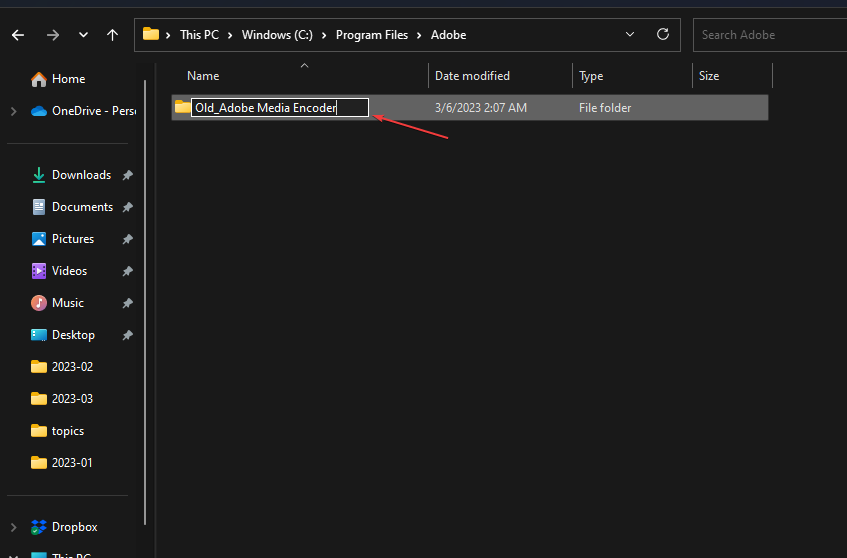Open the 2023-03 folder in sidebar
This screenshot has width=847, height=558.
pyautogui.click(x=72, y=399)
